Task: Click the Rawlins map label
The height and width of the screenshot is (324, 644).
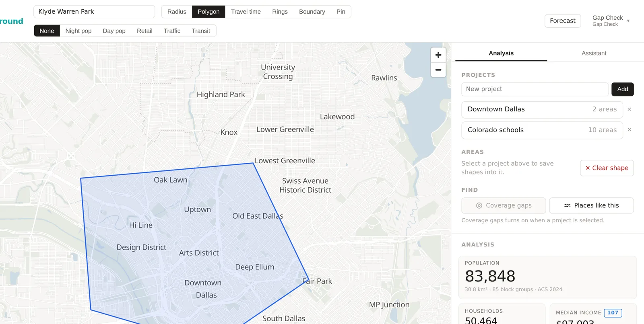Action: (x=384, y=78)
